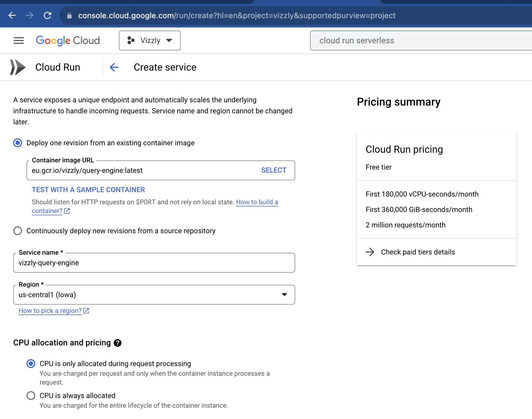The width and height of the screenshot is (532, 419).
Task: Choose CPU is always allocated option
Action: tap(31, 396)
